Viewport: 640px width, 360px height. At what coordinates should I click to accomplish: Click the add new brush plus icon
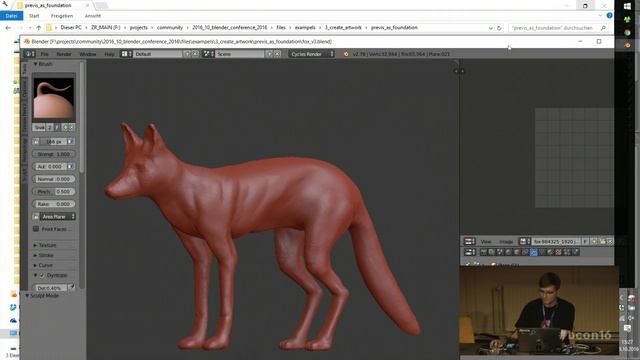click(65, 128)
